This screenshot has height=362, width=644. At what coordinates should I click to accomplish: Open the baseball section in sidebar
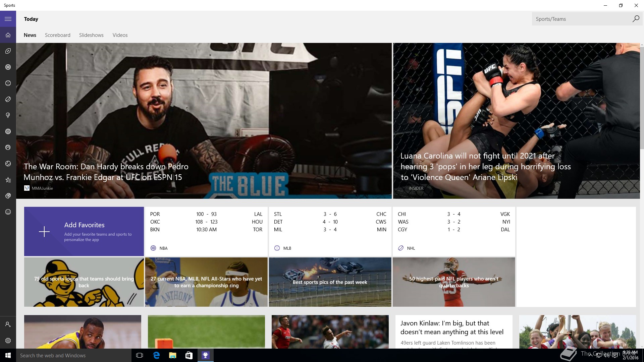(8, 83)
